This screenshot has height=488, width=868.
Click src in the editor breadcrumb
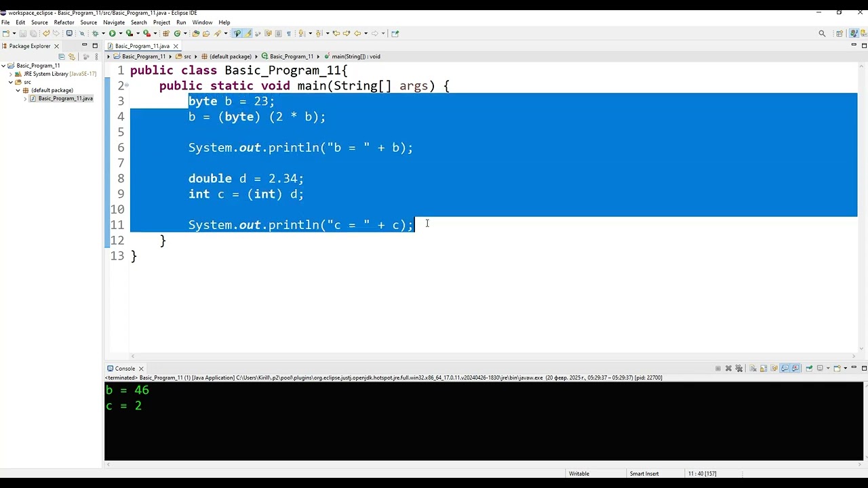[x=187, y=57]
